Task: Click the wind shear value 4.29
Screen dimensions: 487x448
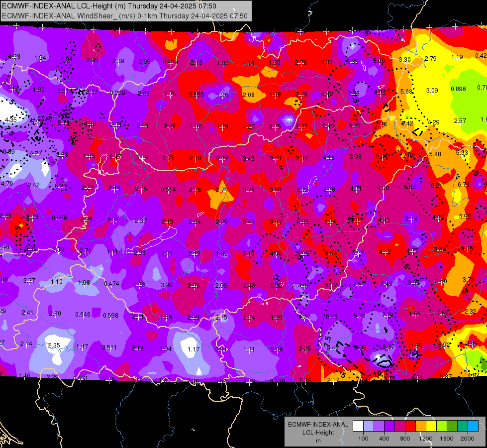Action: coord(434,122)
